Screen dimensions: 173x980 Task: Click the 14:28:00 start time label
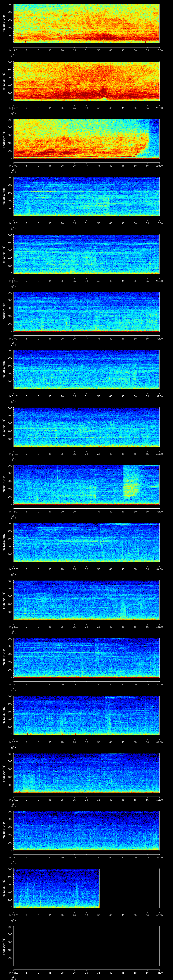13,281
